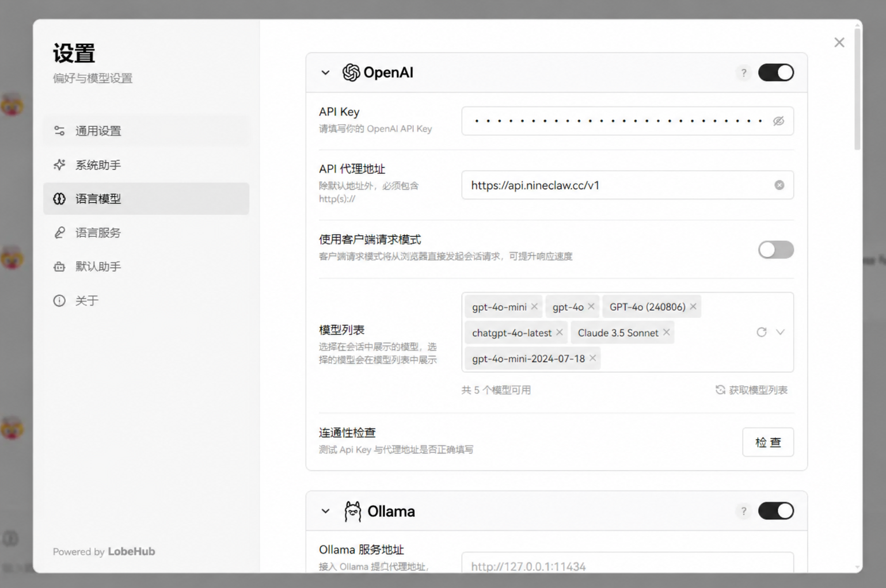Open 关于 in the sidebar
886x588 pixels.
pyautogui.click(x=146, y=300)
